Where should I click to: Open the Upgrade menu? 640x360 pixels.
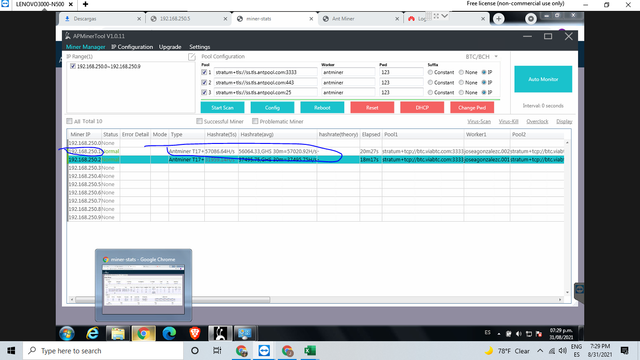pos(170,47)
